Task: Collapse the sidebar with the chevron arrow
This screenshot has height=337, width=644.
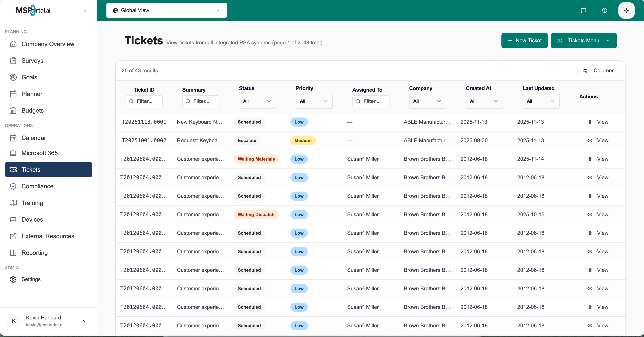Action: (85, 11)
